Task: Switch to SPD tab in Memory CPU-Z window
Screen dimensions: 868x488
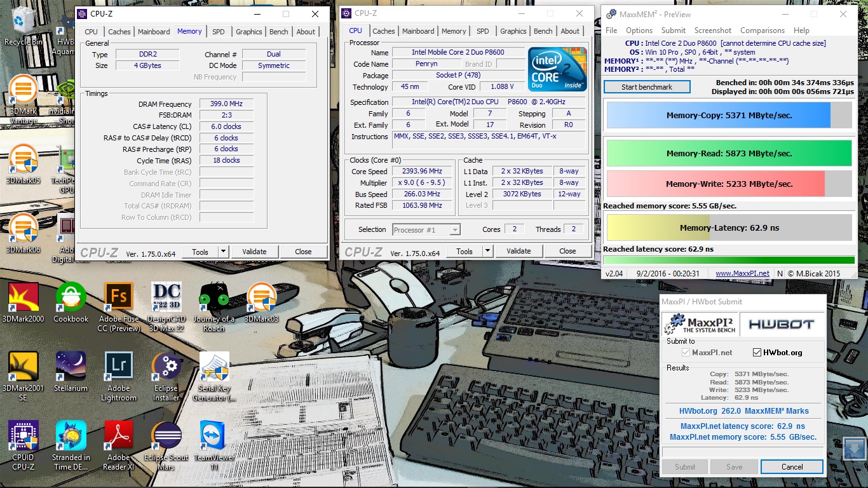Action: click(218, 32)
